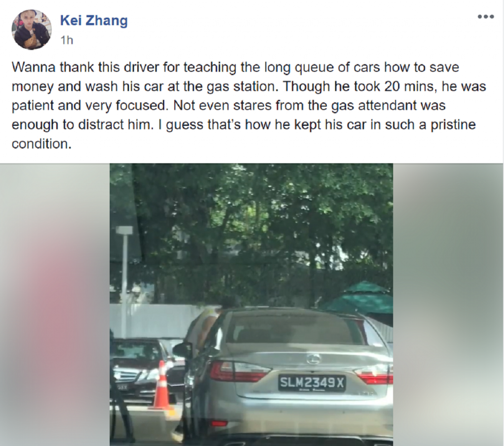
Task: Click the SLM2349X license plate in the video
Action: pyautogui.click(x=312, y=383)
